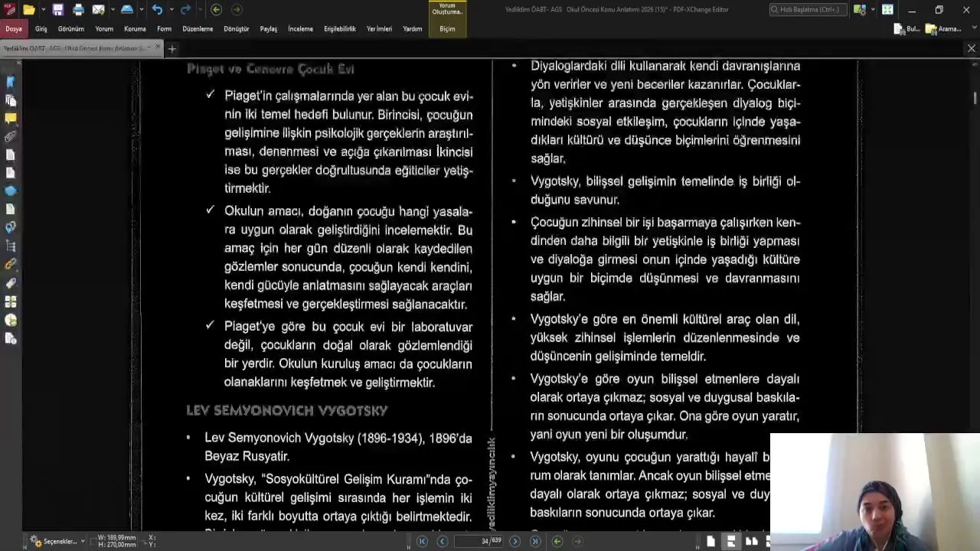This screenshot has height=551, width=980.
Task: Open the Bookmarks pane in the sidebar
Action: tap(11, 82)
